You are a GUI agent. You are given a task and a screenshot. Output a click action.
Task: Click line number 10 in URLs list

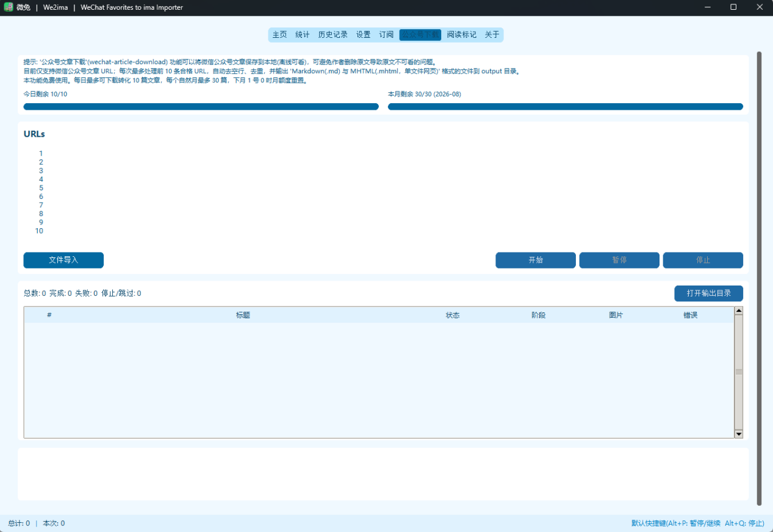point(39,231)
